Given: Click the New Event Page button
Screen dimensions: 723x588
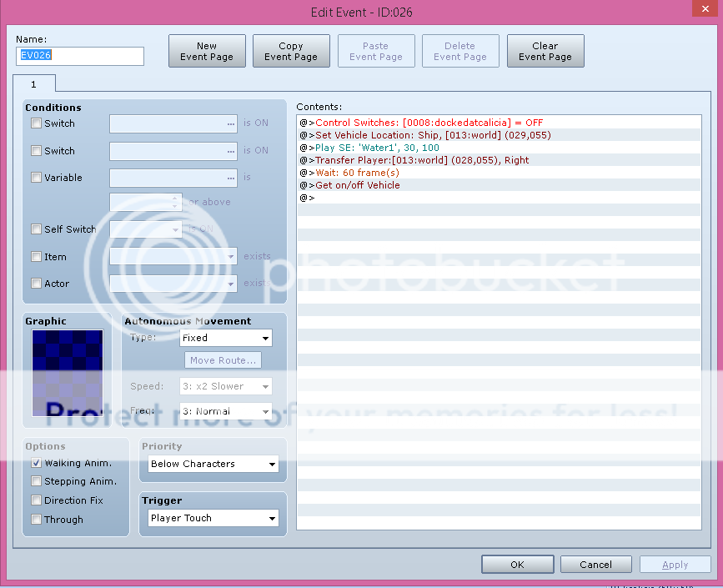Looking at the screenshot, I should click(x=207, y=51).
